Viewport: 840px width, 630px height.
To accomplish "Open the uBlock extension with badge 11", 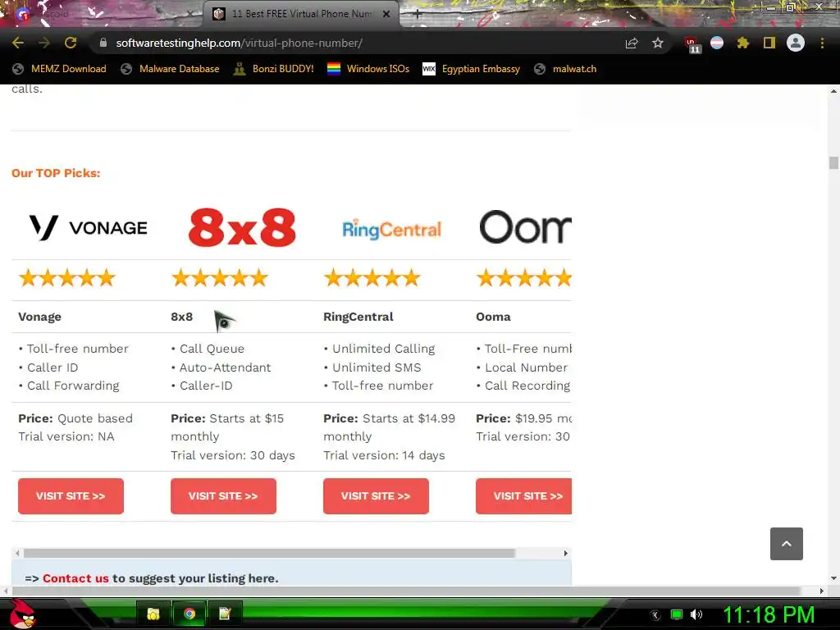I will pyautogui.click(x=692, y=44).
